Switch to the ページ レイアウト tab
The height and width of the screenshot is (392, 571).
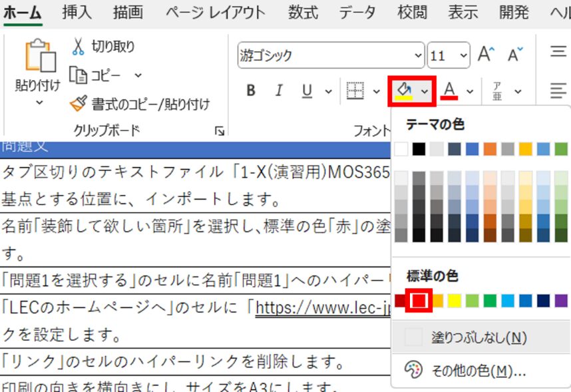pyautogui.click(x=216, y=13)
